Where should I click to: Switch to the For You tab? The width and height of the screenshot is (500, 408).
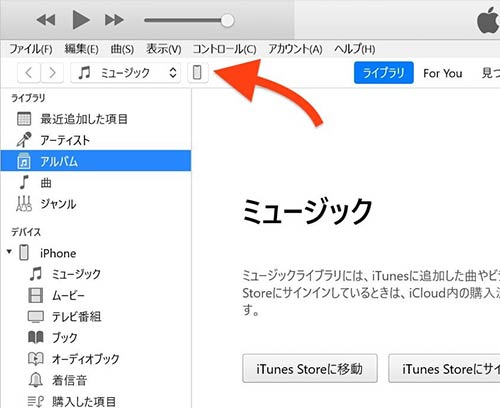tap(443, 73)
